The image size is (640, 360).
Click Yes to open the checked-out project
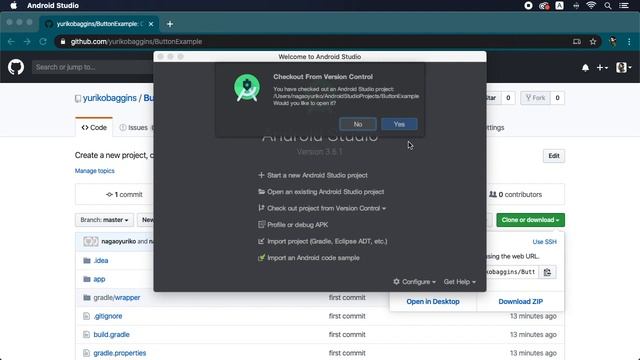coord(399,124)
